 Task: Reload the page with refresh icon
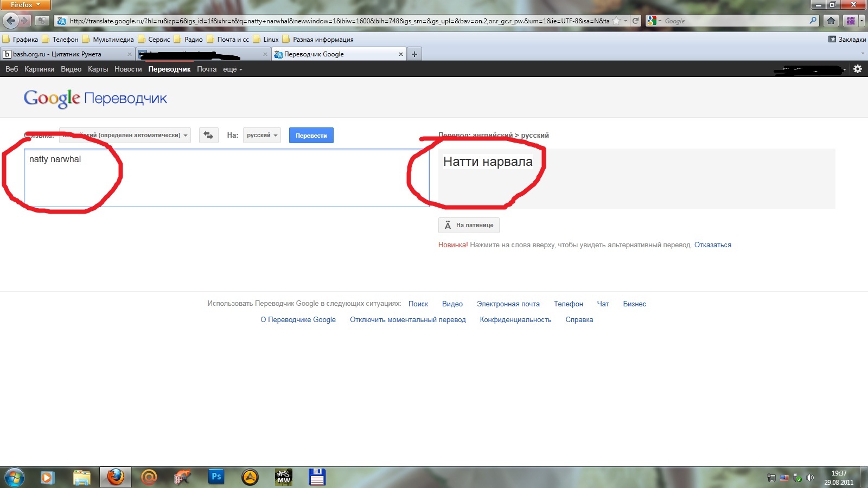(636, 21)
